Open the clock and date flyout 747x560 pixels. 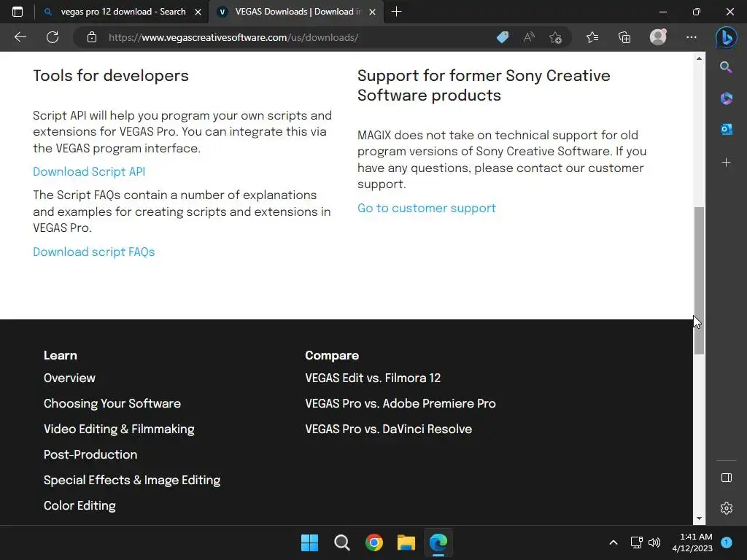(x=692, y=542)
